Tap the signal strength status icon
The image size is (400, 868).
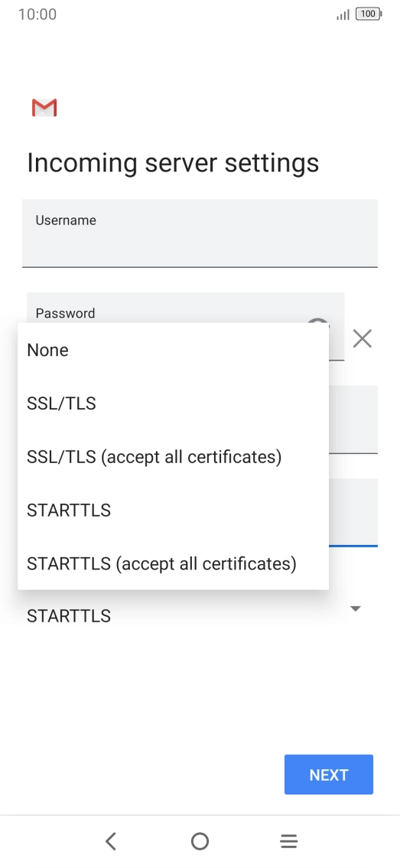(343, 15)
